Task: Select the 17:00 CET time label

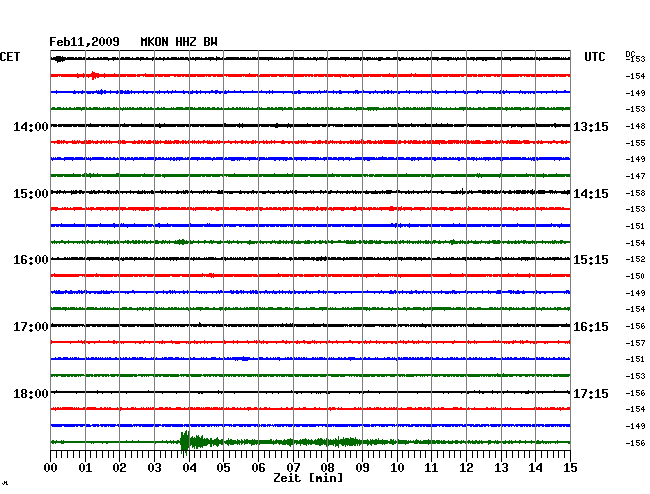Action: click(x=31, y=327)
